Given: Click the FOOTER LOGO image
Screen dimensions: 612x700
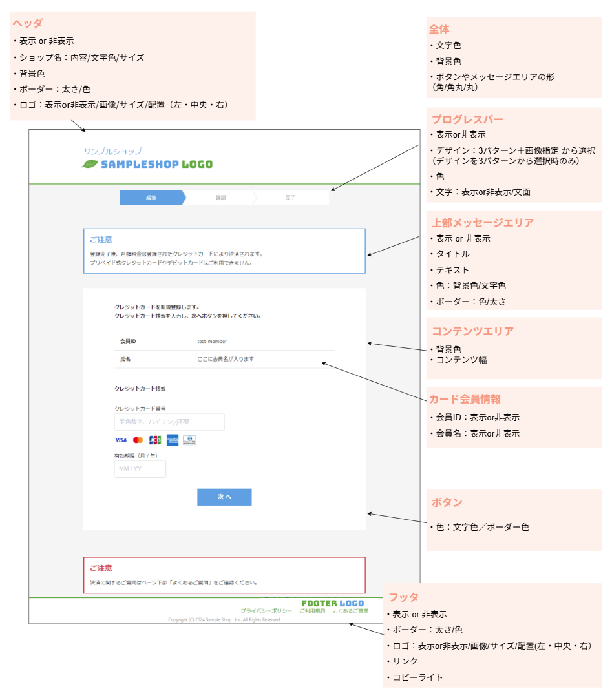Looking at the screenshot, I should (x=333, y=603).
